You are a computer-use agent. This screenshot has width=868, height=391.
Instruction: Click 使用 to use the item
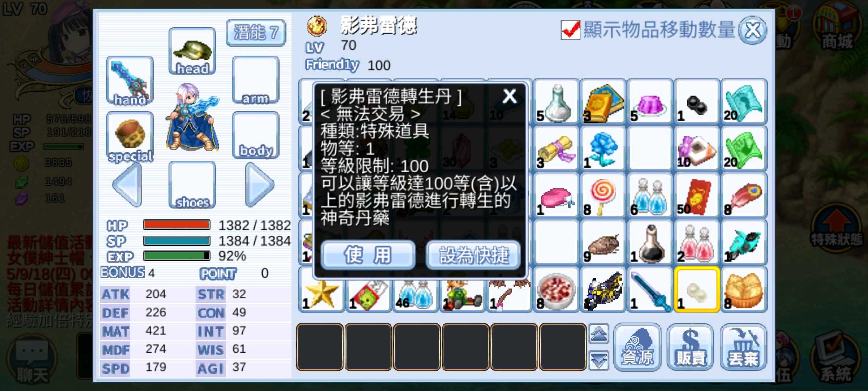[368, 255]
